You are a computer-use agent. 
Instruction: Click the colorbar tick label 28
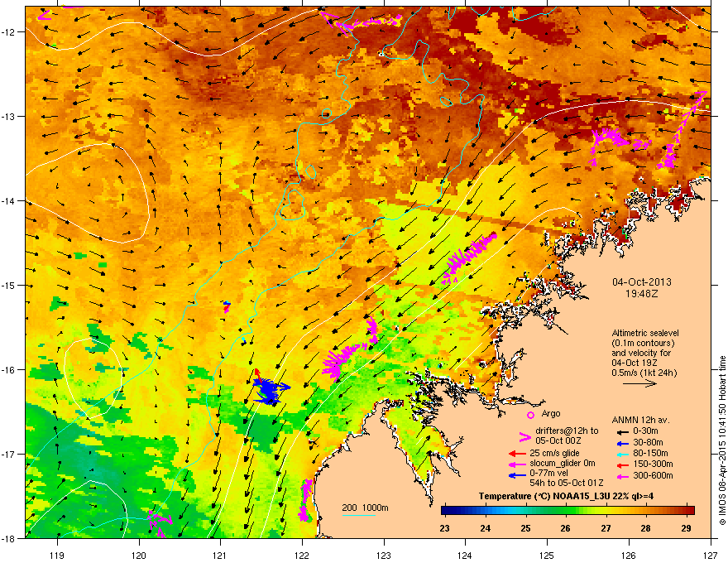[x=646, y=528]
